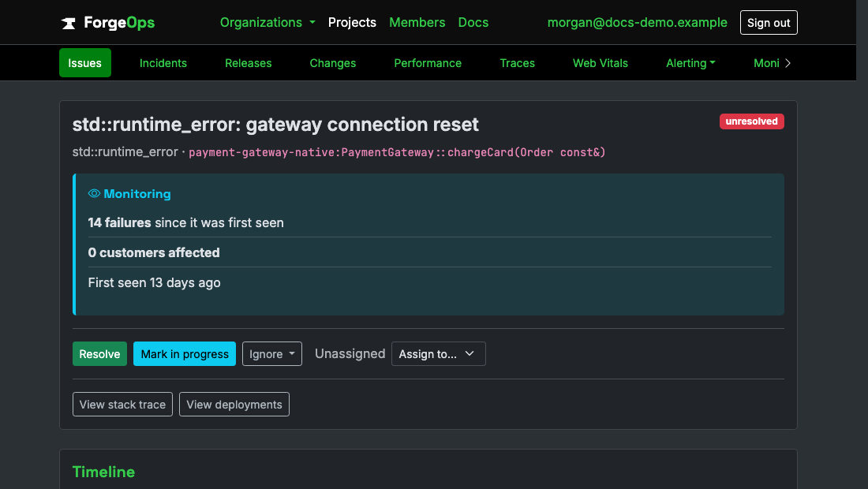
Task: Select the Issues tab
Action: [84, 63]
